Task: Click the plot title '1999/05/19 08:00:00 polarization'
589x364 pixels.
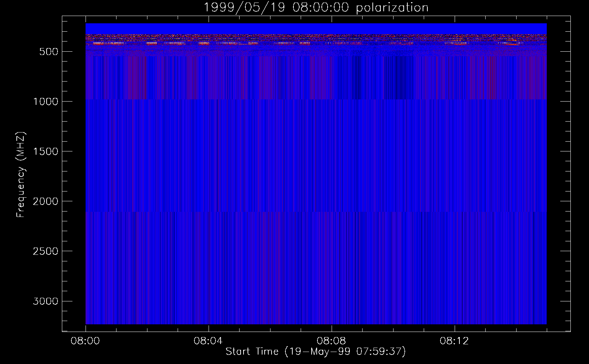Action: [316, 8]
